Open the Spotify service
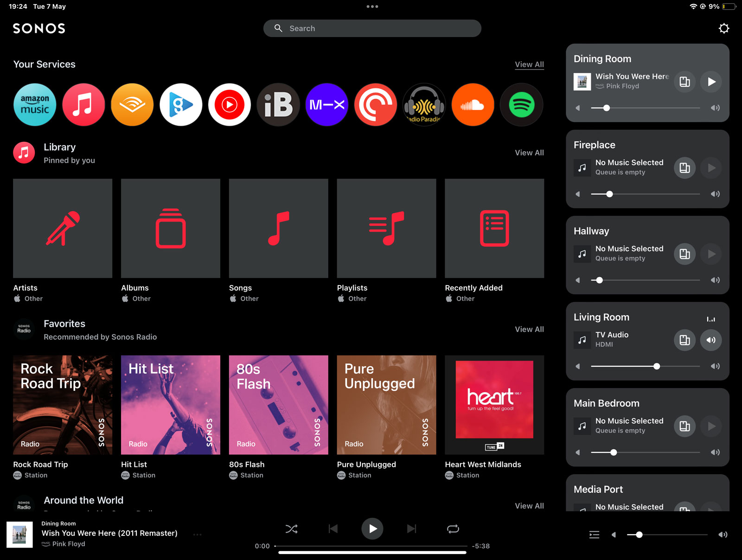This screenshot has width=742, height=560. (522, 105)
